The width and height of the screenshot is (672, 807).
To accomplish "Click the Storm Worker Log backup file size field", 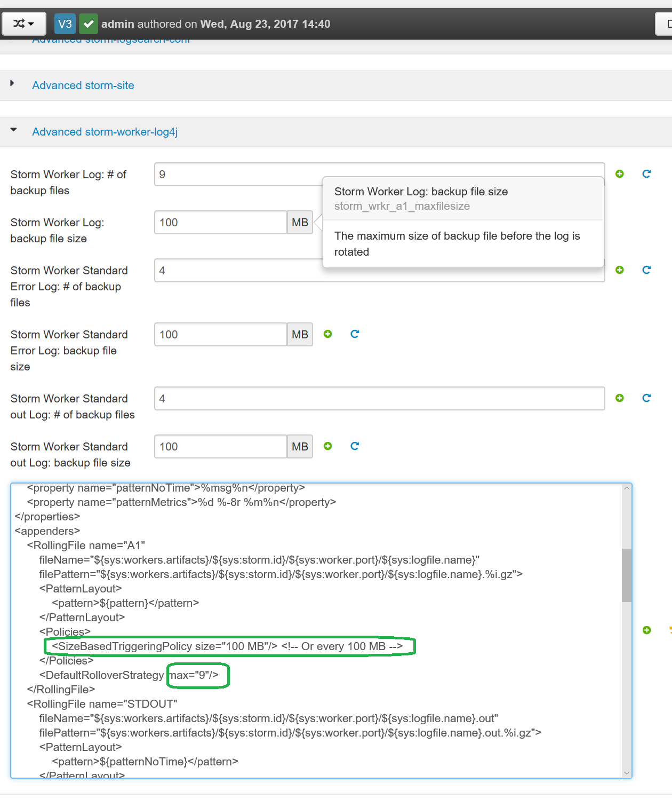I will coord(220,223).
